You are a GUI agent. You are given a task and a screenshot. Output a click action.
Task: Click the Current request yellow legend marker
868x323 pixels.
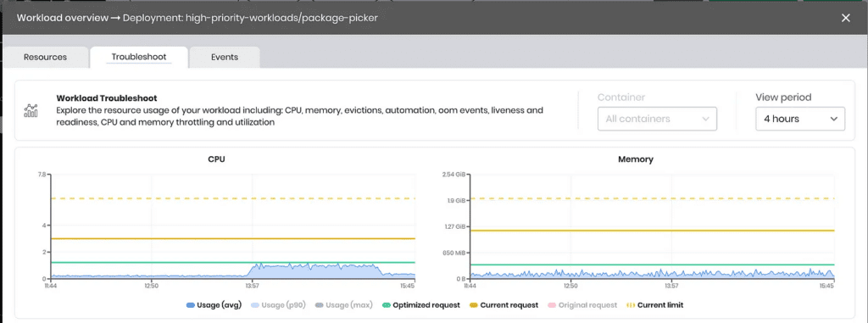point(473,305)
